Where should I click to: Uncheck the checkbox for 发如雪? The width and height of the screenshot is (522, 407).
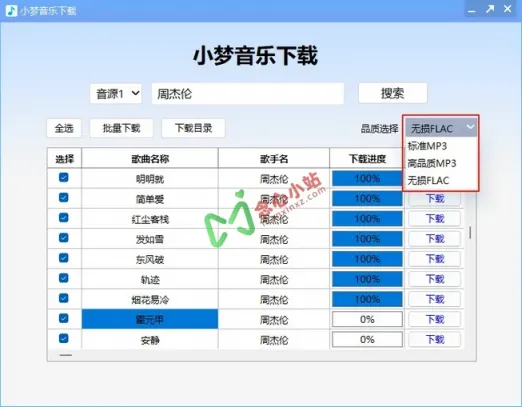click(x=64, y=238)
